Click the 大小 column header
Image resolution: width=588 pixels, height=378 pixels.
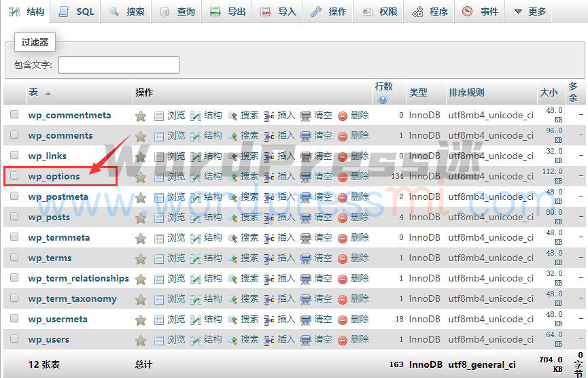549,92
